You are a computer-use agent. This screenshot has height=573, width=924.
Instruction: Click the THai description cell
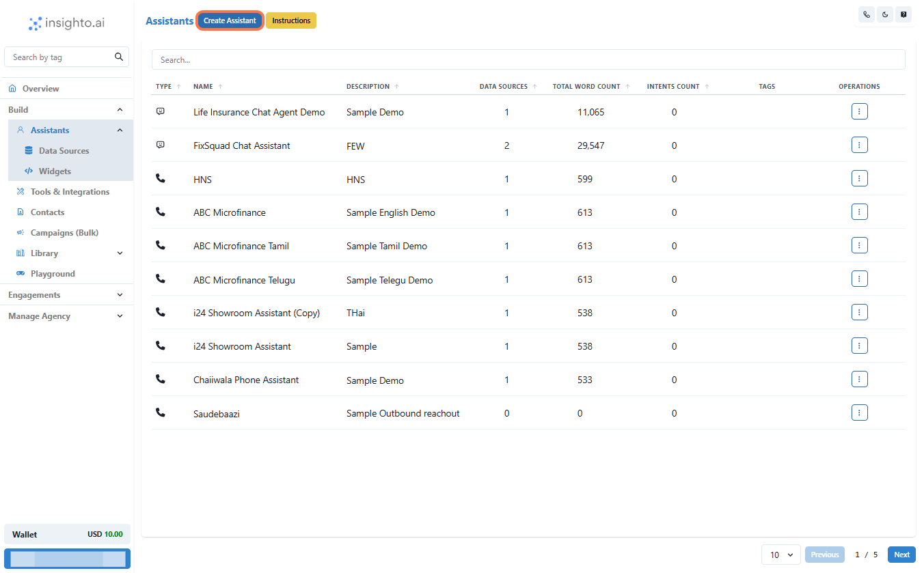pyautogui.click(x=355, y=313)
